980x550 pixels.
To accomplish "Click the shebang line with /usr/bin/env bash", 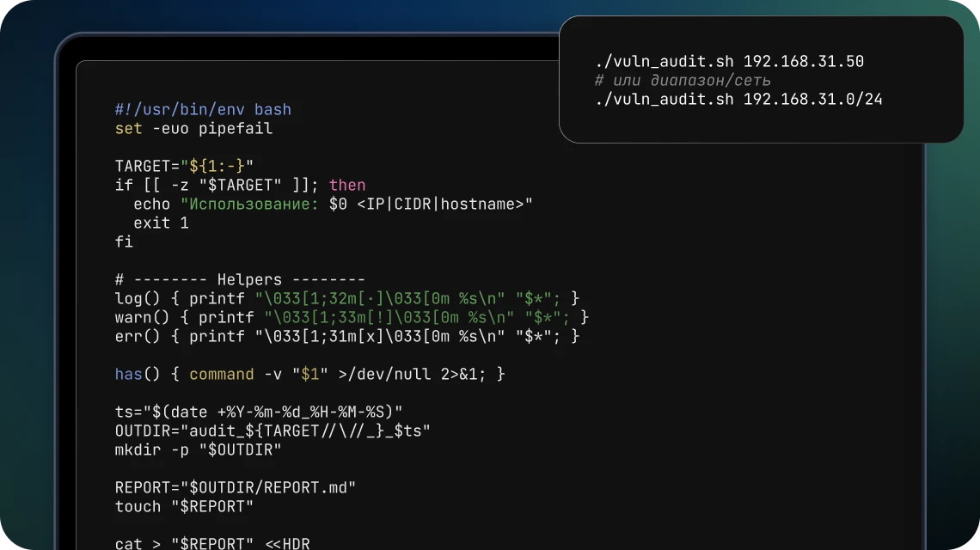I will point(203,110).
